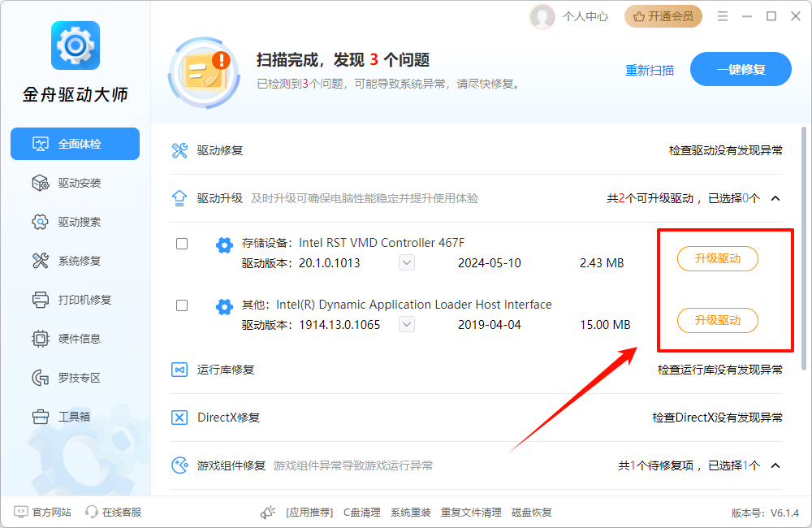Screen dimensions: 812x528
Task: View 硬件信息 from the sidebar
Action: pyautogui.click(x=75, y=339)
